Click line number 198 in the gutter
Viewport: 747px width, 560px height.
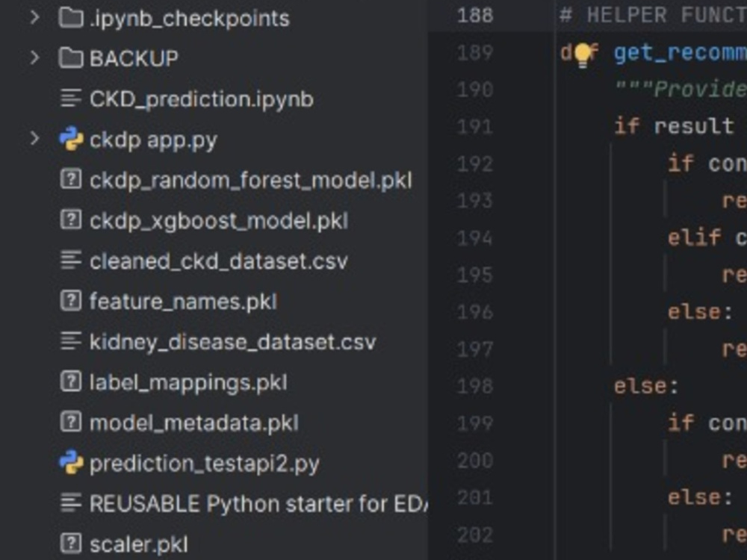coord(474,386)
